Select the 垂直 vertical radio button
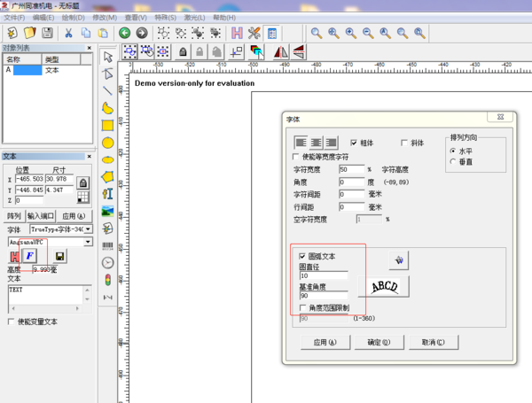The width and height of the screenshot is (532, 403). (x=454, y=161)
